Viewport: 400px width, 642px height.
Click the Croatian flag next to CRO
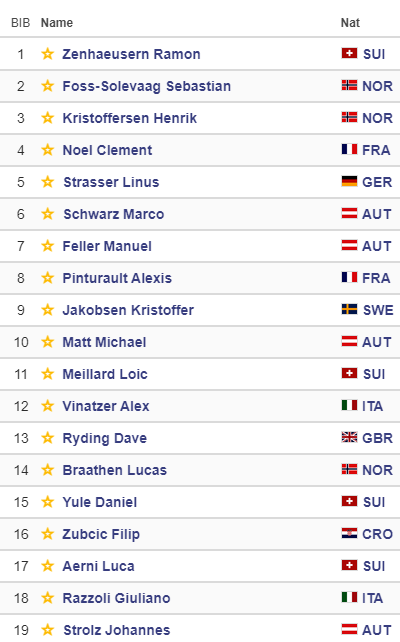tap(349, 533)
